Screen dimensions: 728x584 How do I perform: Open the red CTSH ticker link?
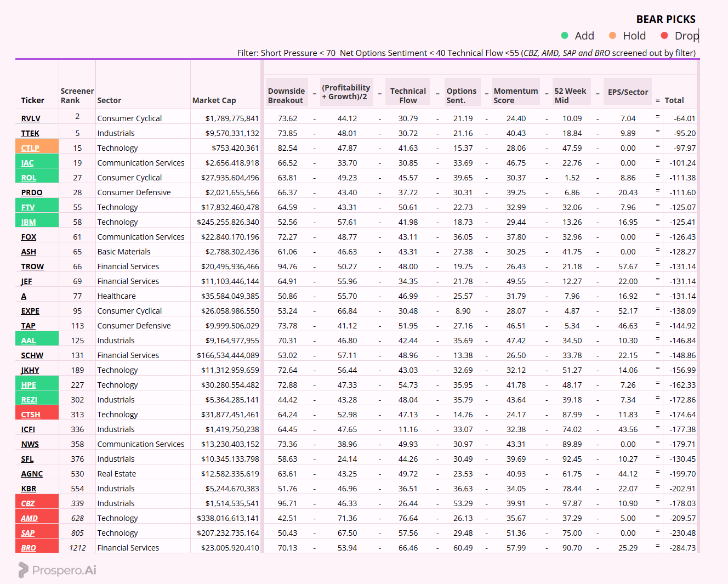(31, 415)
